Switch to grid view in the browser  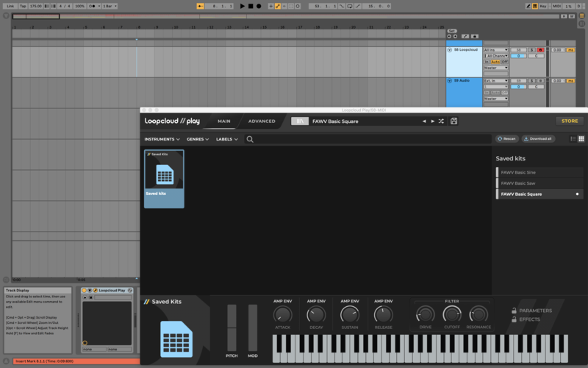pos(581,138)
